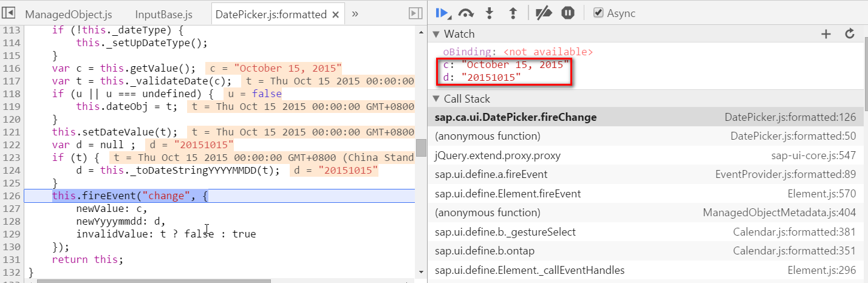Click the code editor horizontal scrollbar thumb
The image size is (868, 283).
pyautogui.click(x=154, y=281)
